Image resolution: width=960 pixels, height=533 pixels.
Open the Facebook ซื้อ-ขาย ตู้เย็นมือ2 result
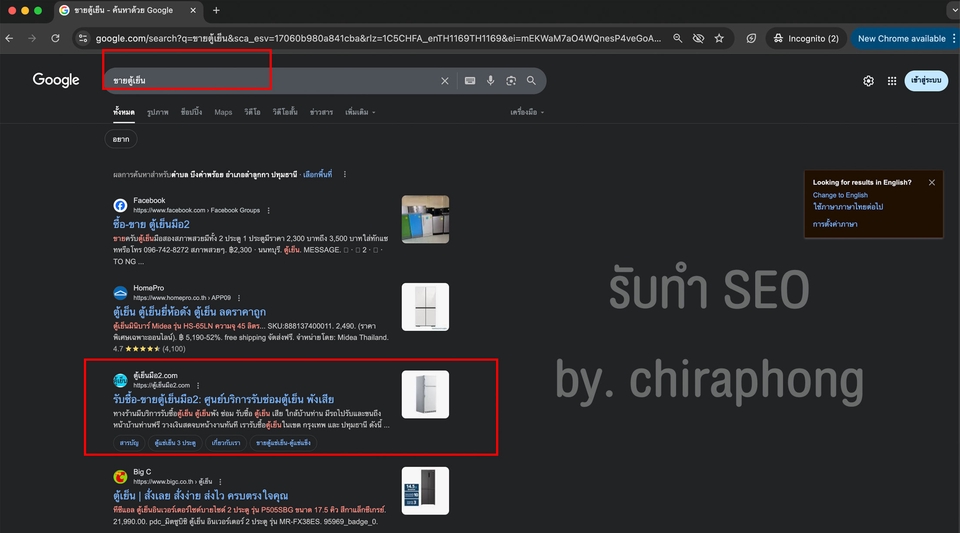click(x=151, y=224)
